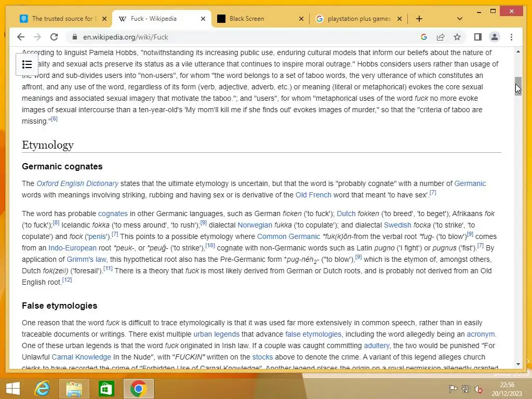
Task: Open the Windows Store taskbar icon
Action: (106, 389)
